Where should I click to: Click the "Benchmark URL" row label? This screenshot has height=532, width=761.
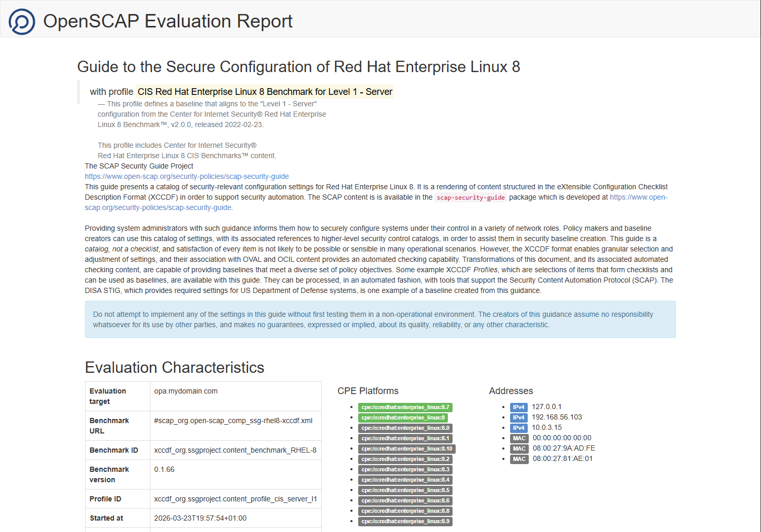[x=109, y=426]
